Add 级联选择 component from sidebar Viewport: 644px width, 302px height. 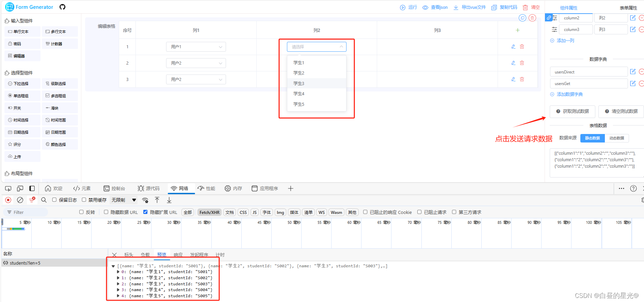[x=60, y=84]
